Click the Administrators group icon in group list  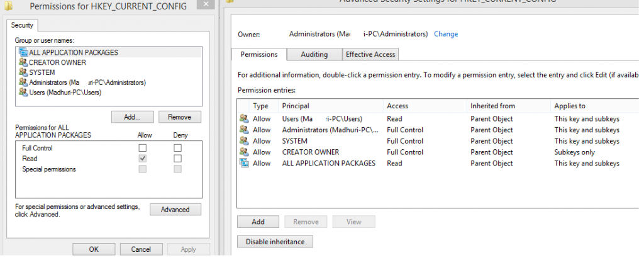[x=23, y=82]
